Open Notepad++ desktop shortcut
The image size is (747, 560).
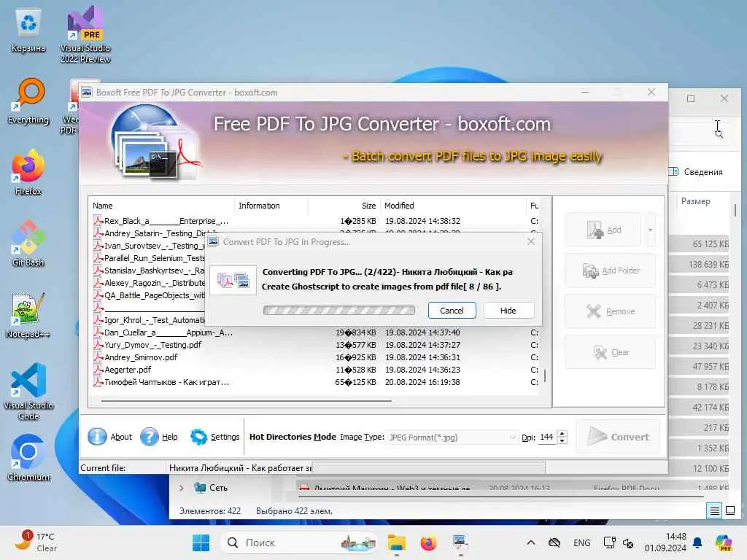28,315
